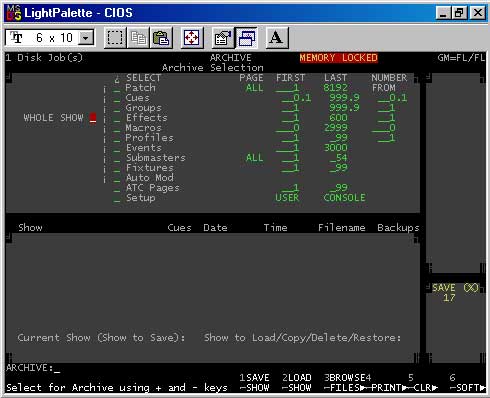Click the Submasters LAST value 54
490x398 pixels.
point(339,158)
